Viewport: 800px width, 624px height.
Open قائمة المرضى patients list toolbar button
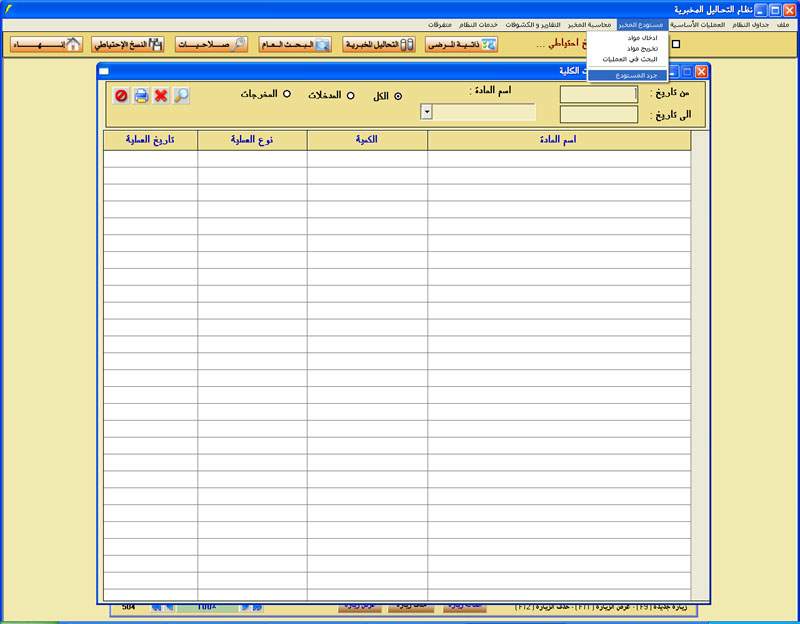click(461, 45)
